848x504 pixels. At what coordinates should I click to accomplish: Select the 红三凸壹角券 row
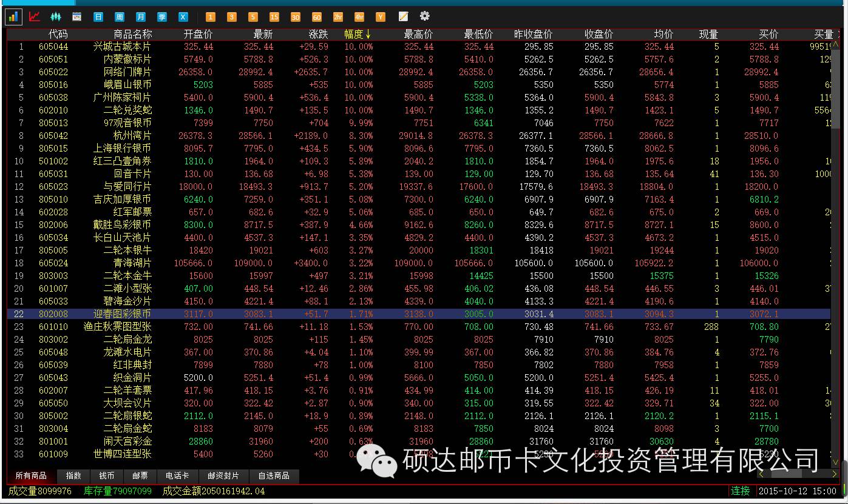[419, 161]
